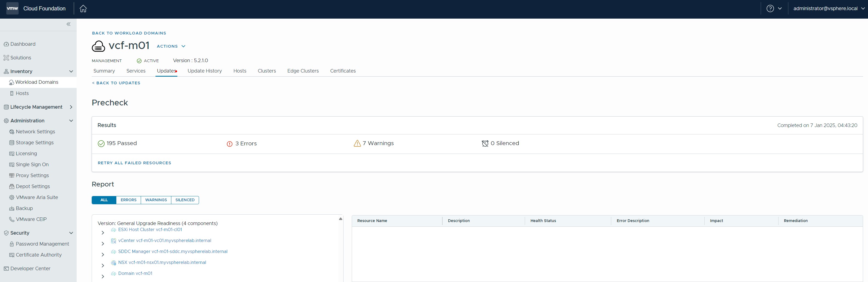Collapse the Security section chevron

coord(71,233)
